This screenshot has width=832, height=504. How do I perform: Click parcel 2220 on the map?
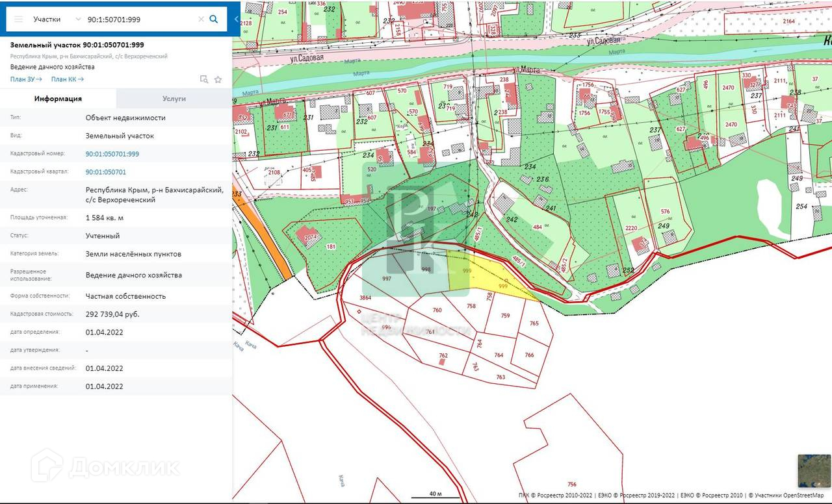pos(631,229)
